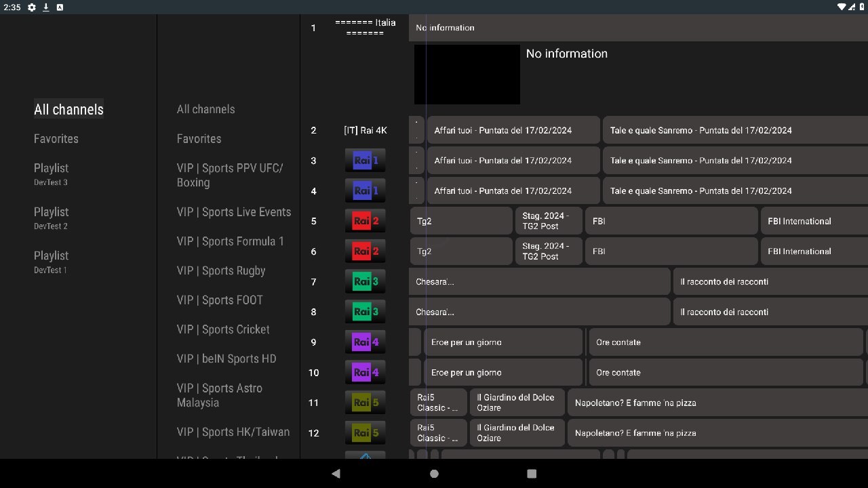Open Il racconto dei racconti in row 7

click(770, 282)
